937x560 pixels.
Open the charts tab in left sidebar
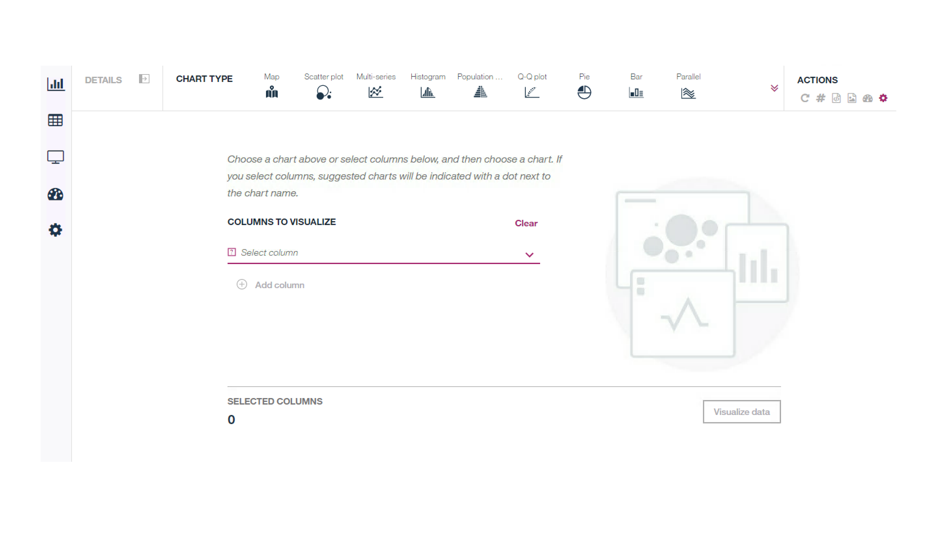click(x=56, y=84)
